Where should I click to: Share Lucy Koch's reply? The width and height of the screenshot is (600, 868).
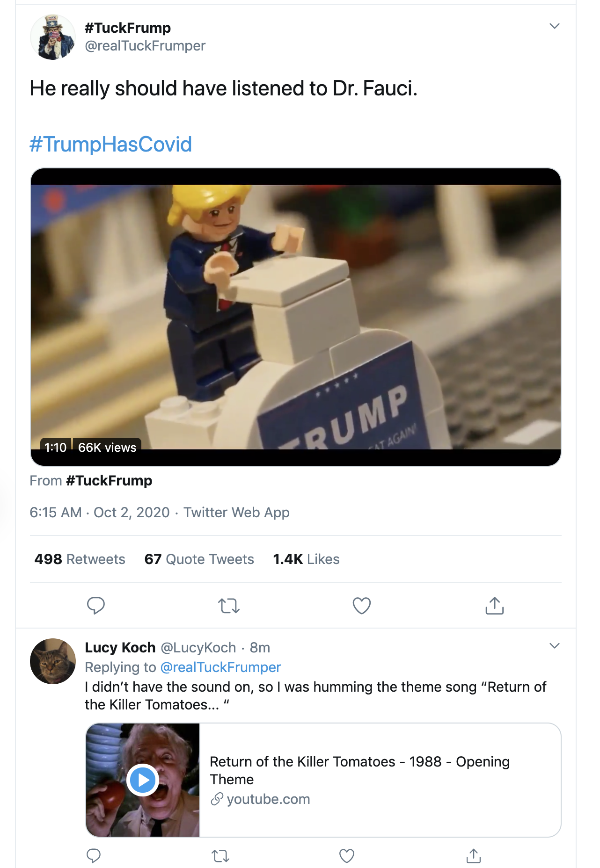click(x=474, y=856)
